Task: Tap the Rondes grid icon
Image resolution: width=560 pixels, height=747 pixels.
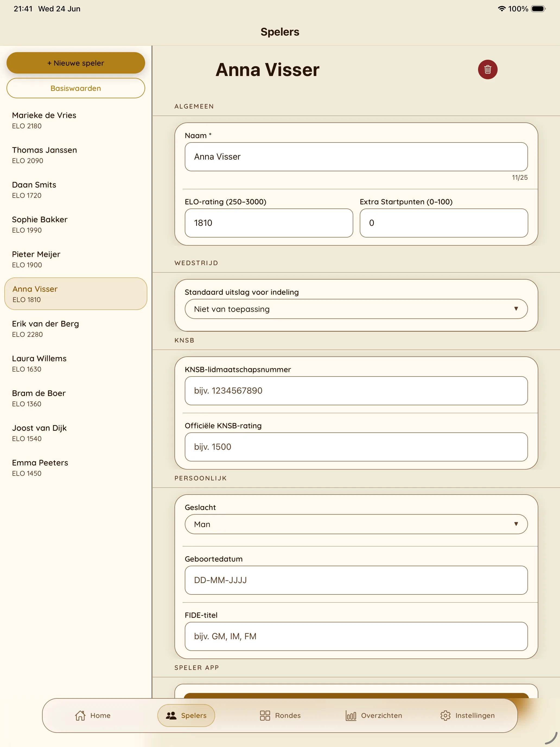Action: [x=265, y=715]
